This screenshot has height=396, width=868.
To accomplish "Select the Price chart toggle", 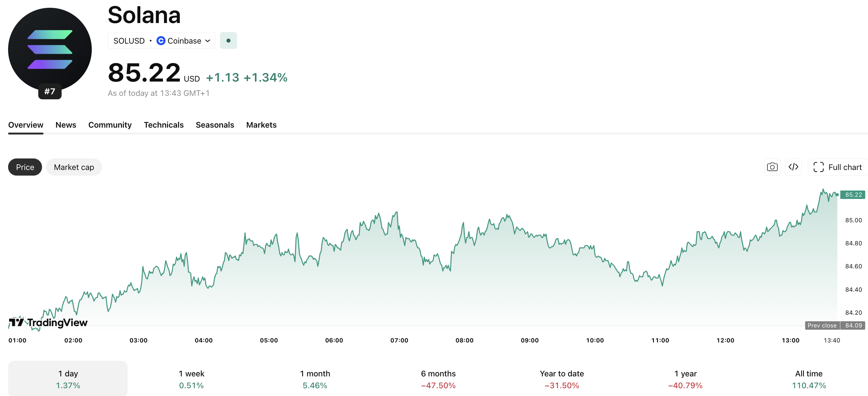I will point(25,167).
